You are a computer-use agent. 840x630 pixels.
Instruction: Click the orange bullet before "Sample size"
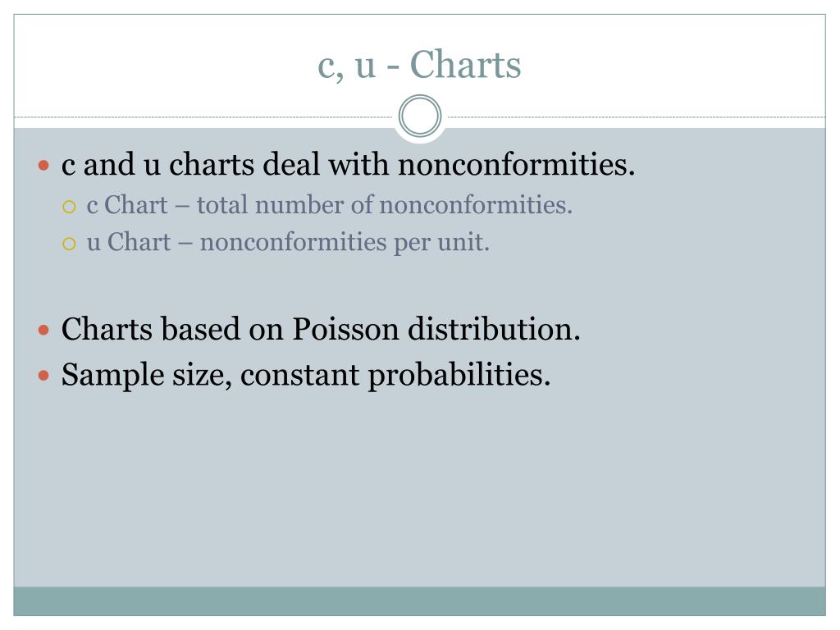pyautogui.click(x=44, y=376)
